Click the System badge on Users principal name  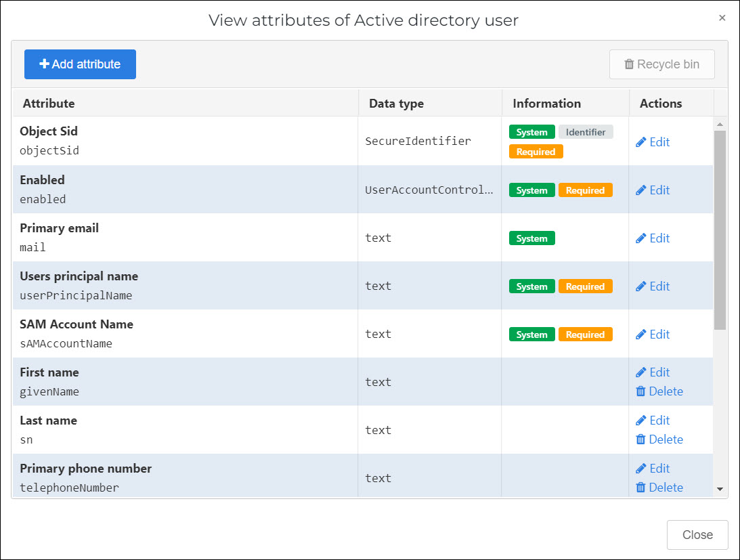click(532, 286)
